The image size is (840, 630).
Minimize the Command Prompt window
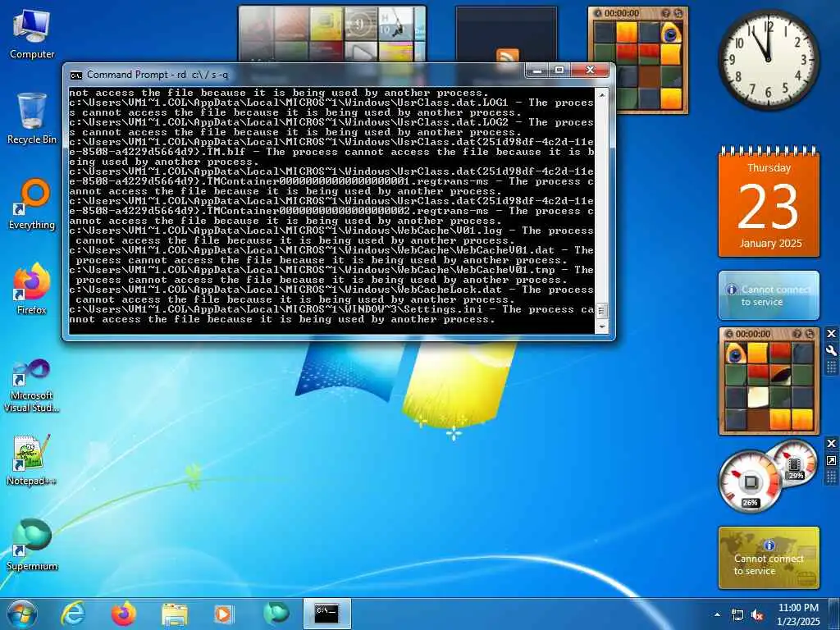(x=537, y=71)
